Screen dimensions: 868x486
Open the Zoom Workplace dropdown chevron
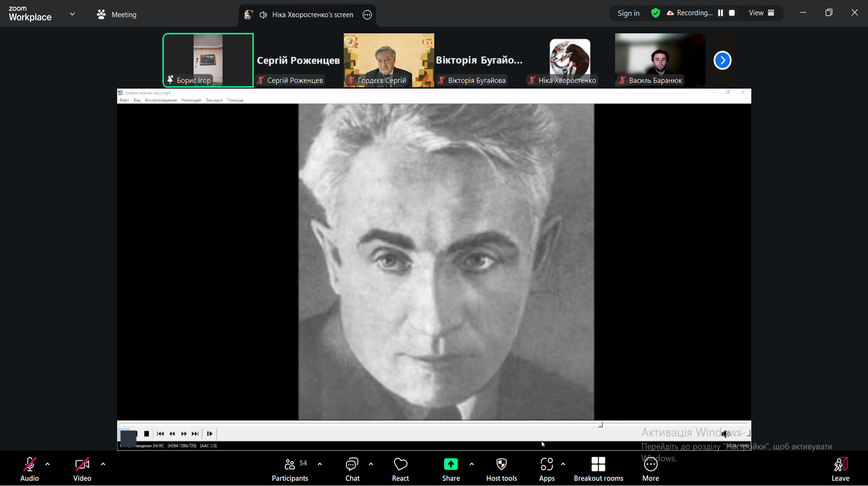(72, 14)
